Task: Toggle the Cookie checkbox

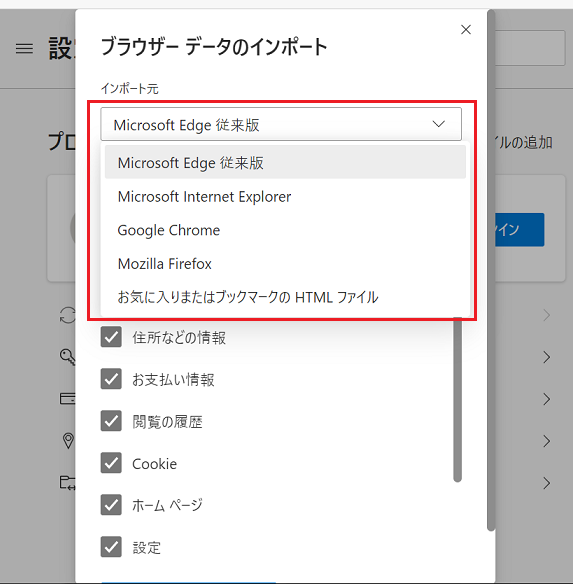Action: click(x=111, y=463)
